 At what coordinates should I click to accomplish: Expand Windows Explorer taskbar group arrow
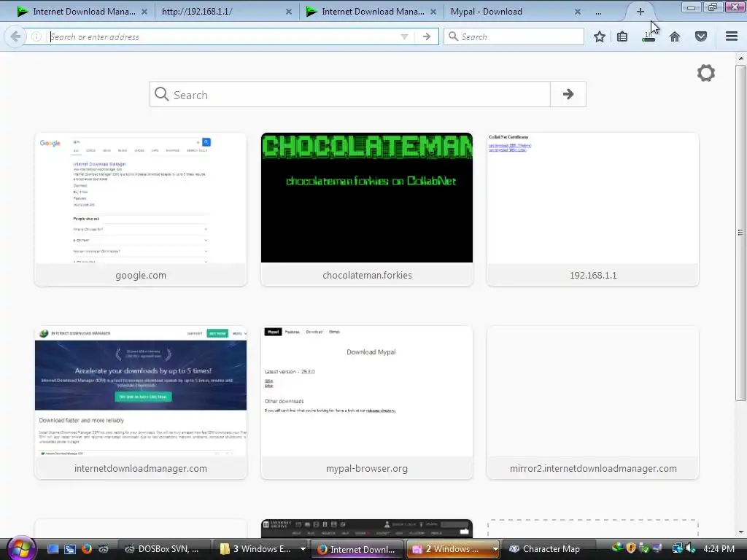point(303,549)
